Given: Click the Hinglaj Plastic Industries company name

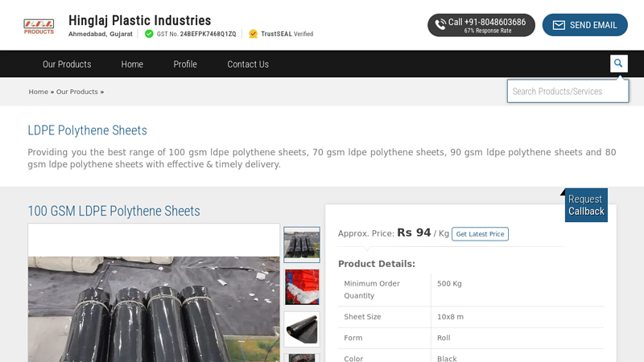Looking at the screenshot, I should [139, 20].
